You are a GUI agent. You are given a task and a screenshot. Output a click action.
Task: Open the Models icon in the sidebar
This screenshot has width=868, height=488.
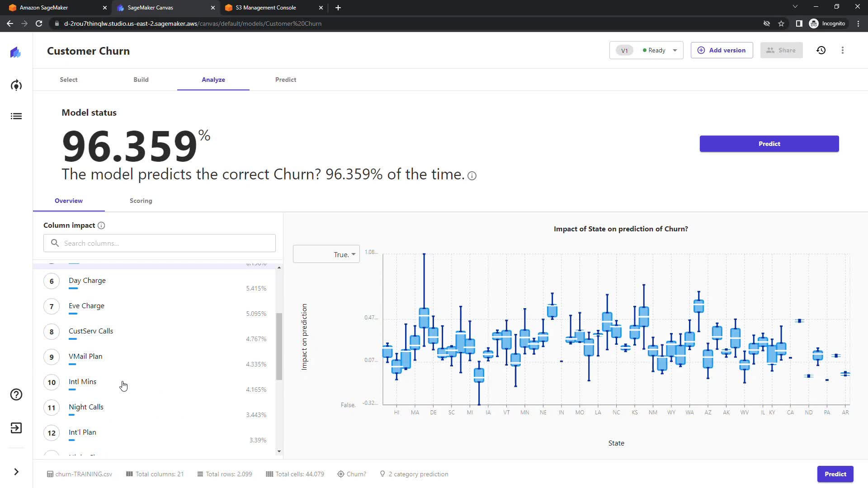point(16,85)
